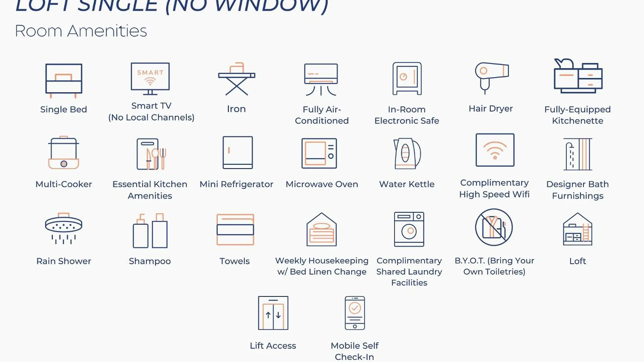The image size is (644, 362).
Task: Select Room Amenities tab
Action: point(80,30)
